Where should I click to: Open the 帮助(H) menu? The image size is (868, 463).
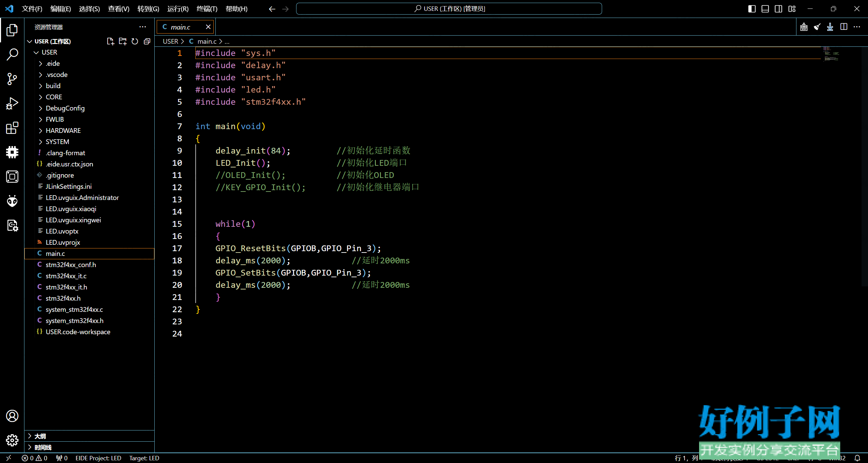point(236,9)
